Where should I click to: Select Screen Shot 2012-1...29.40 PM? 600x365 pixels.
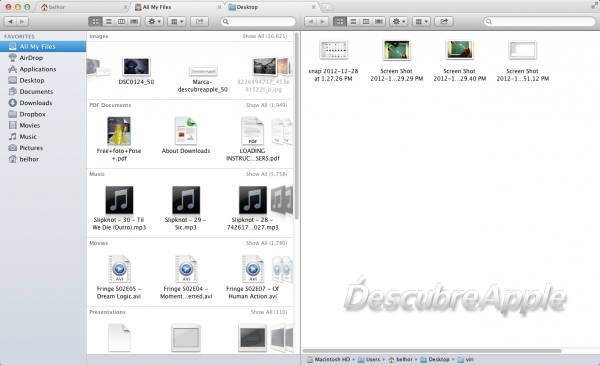click(x=460, y=61)
